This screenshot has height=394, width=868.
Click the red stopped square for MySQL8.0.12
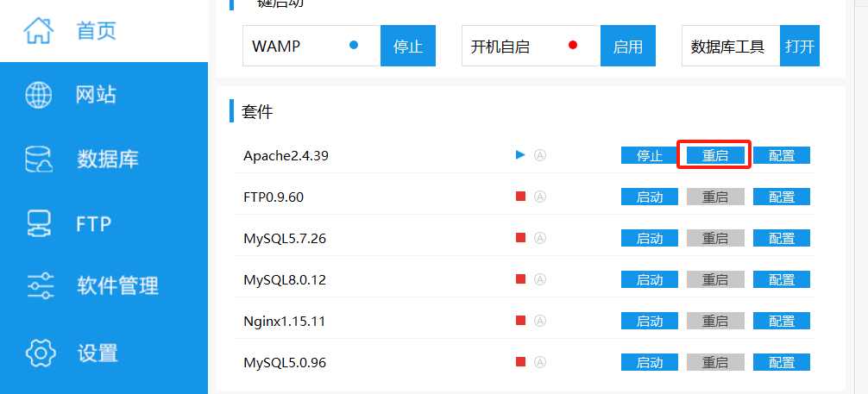520,278
